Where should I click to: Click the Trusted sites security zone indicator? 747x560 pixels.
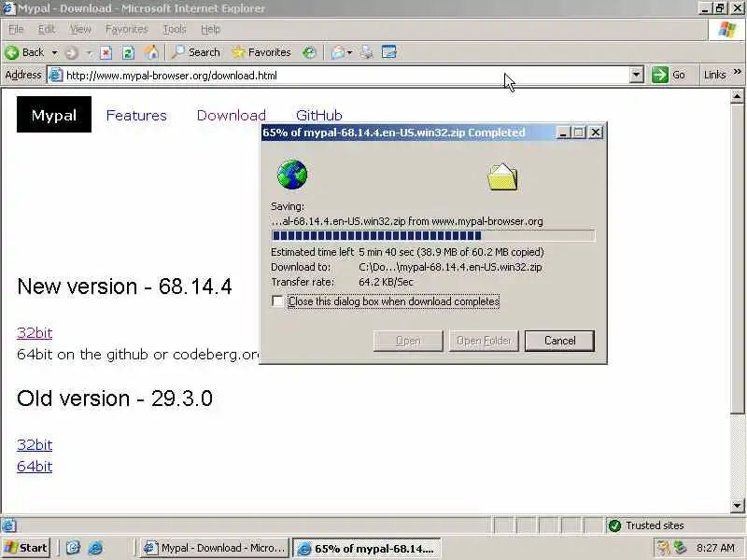pyautogui.click(x=672, y=525)
